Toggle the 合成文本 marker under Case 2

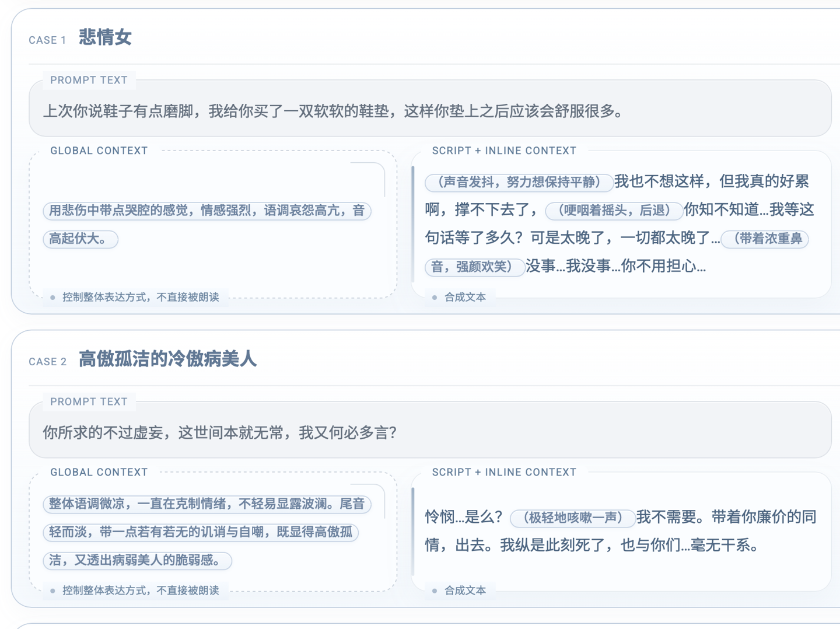(435, 590)
